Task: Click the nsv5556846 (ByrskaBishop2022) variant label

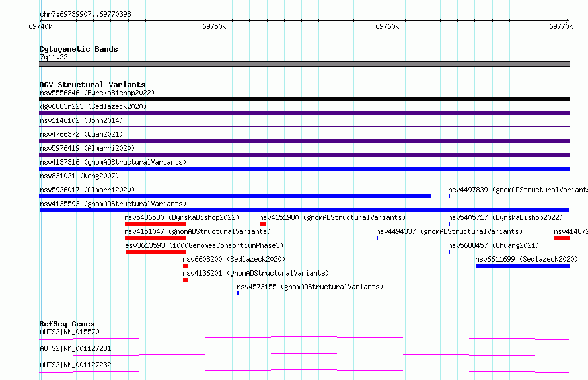Action: [x=96, y=93]
